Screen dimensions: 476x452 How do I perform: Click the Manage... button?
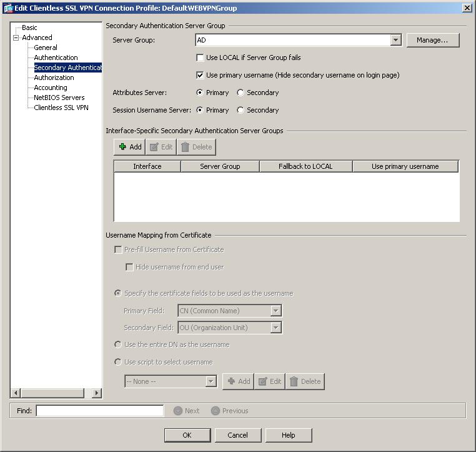[x=433, y=40]
